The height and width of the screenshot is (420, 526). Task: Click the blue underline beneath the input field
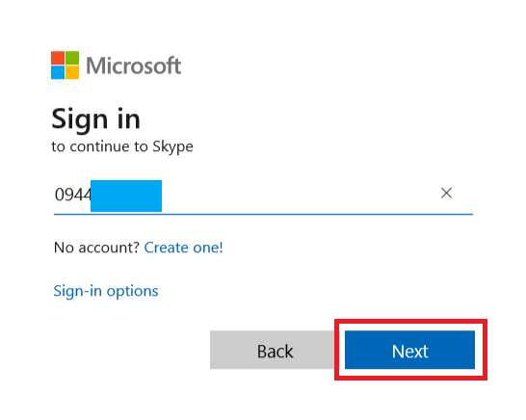[x=263, y=214]
